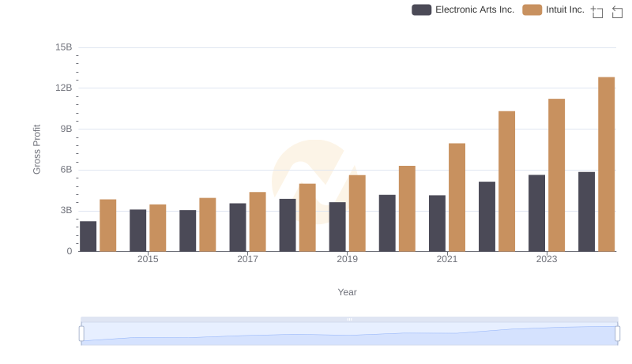Screen dimensions: 632x364
Task: Click the 2017 x-axis label
Action: 247,259
